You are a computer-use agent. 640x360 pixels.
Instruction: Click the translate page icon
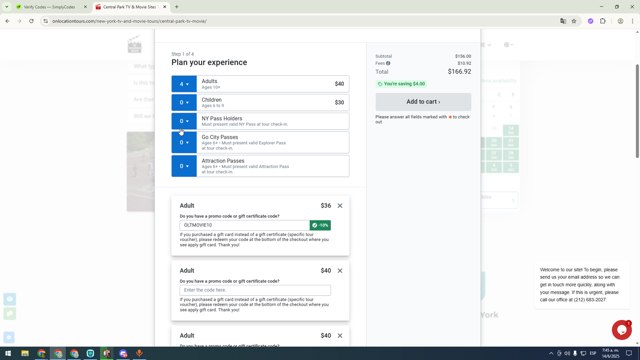click(563, 21)
